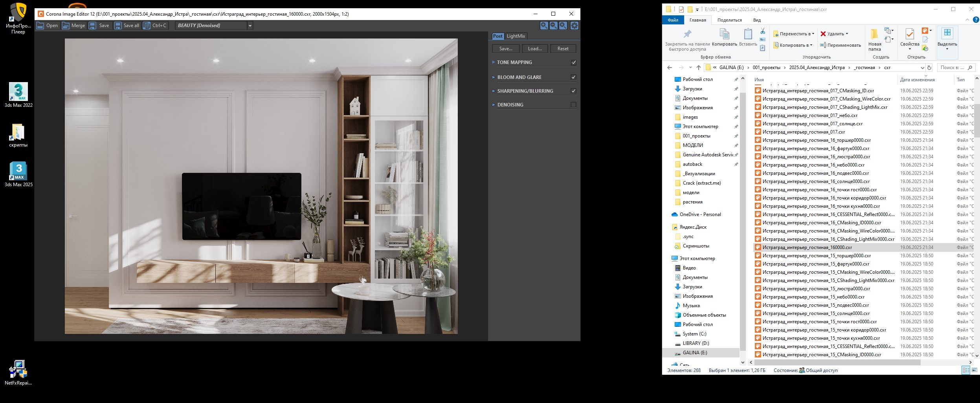Open Corona Image Editor settings gear
Viewport: 980px width, 403px height.
tap(574, 26)
